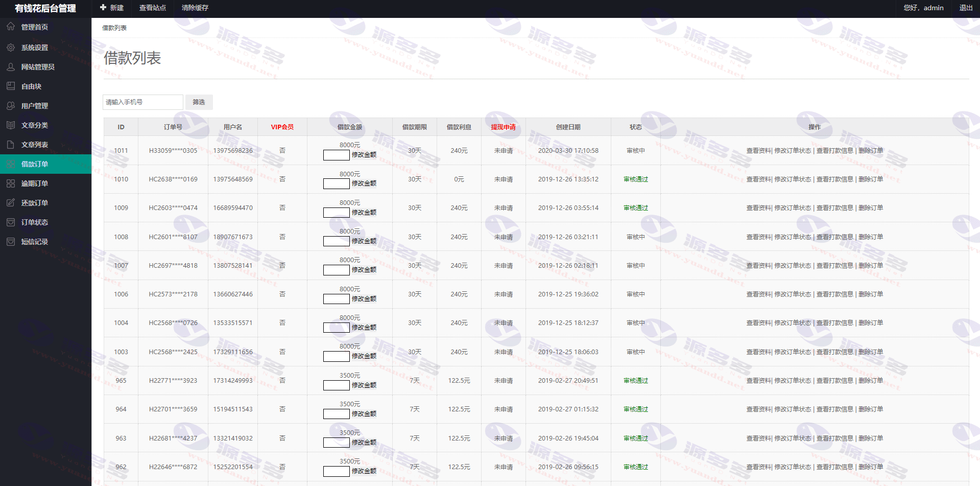Open 短信记录 menu item
The height and width of the screenshot is (486, 980).
(x=35, y=242)
